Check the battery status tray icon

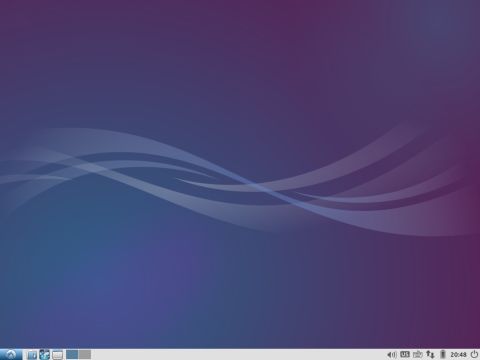443,354
